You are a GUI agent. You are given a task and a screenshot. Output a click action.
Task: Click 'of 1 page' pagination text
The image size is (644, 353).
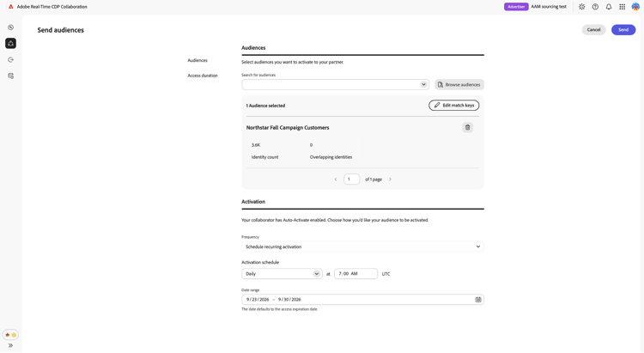click(x=374, y=180)
